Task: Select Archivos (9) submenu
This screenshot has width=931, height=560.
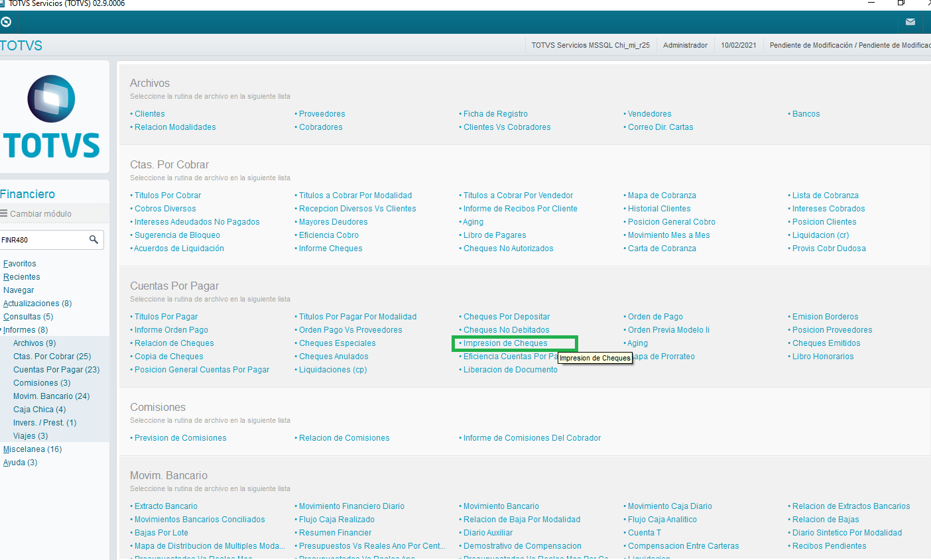Action: [34, 343]
